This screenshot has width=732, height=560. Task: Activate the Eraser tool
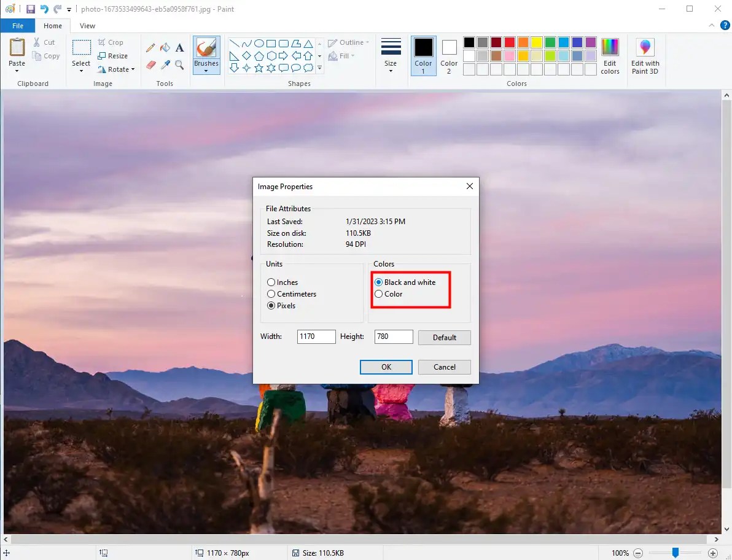click(151, 64)
